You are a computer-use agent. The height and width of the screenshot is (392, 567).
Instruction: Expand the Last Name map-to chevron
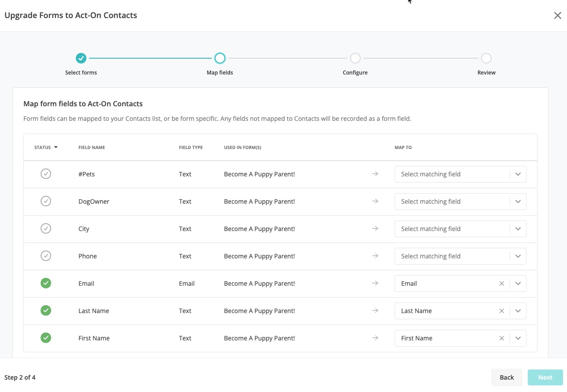[x=518, y=311]
